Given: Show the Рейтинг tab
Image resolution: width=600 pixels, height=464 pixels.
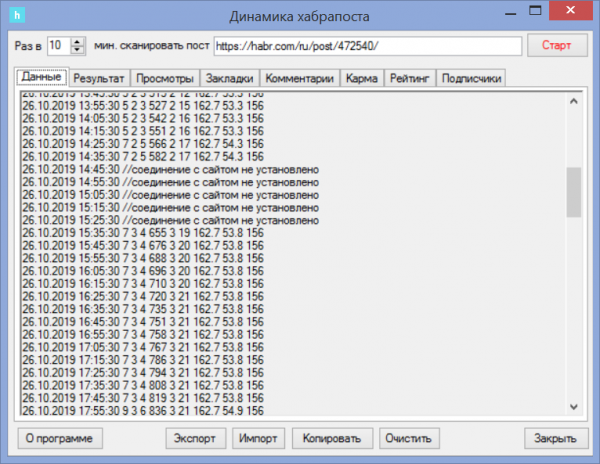Looking at the screenshot, I should click(x=409, y=78).
